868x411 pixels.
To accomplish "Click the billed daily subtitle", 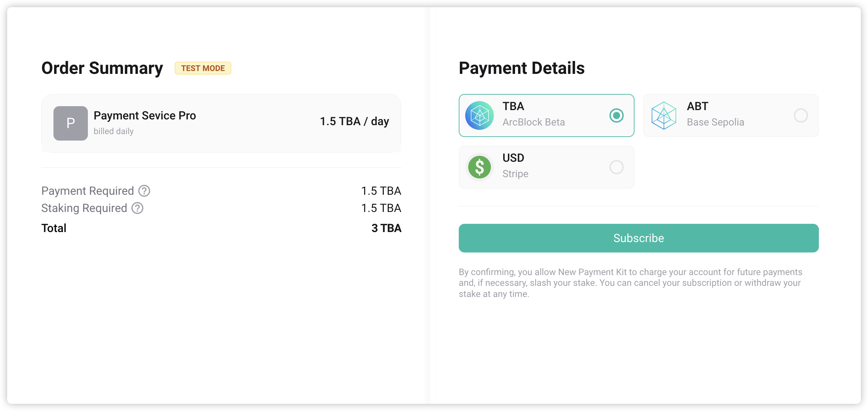I will (x=114, y=131).
